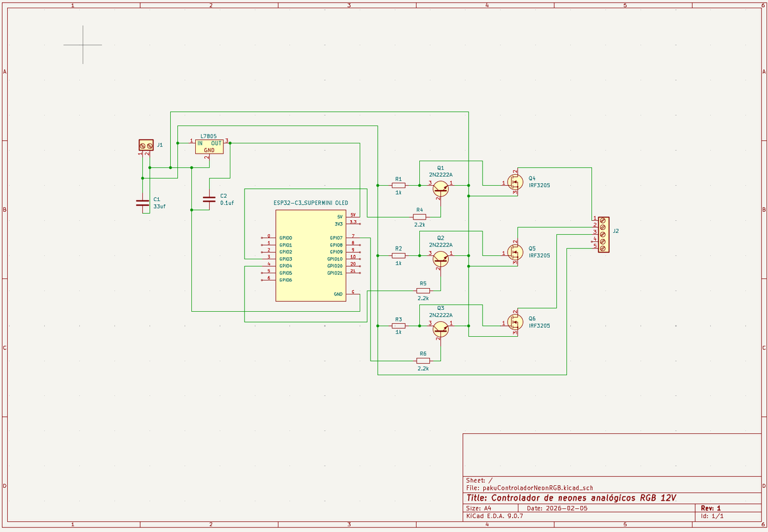The width and height of the screenshot is (768, 532).
Task: Select the J2 five-pin connector symbol
Action: coord(604,235)
